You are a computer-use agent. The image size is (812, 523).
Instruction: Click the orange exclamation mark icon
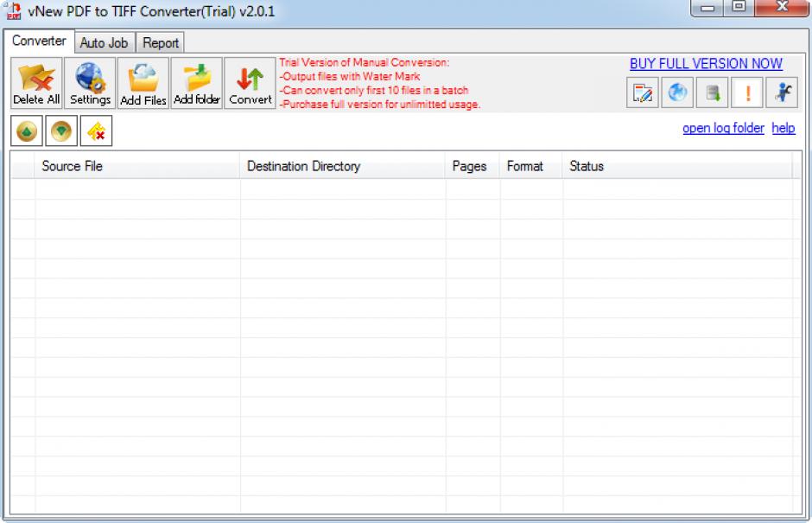pyautogui.click(x=746, y=92)
